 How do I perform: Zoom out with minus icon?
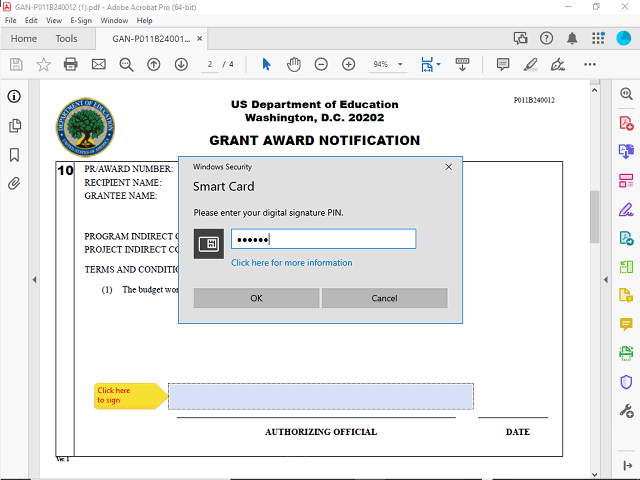tap(321, 64)
